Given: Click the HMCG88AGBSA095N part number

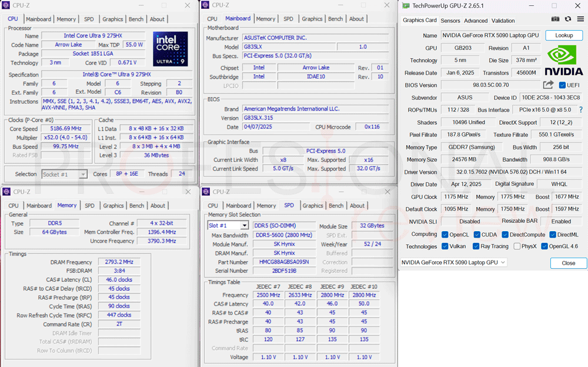Looking at the screenshot, I should coord(284,262).
